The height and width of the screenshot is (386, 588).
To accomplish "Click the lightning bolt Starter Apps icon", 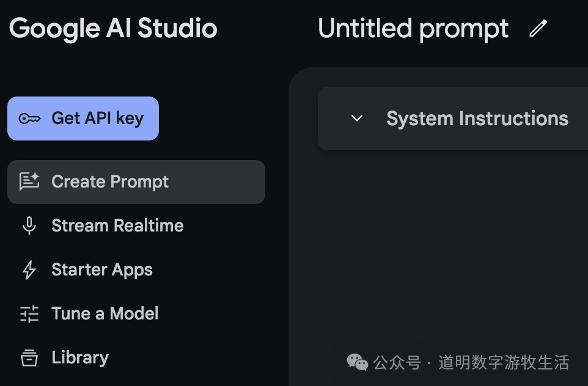I will [x=29, y=269].
